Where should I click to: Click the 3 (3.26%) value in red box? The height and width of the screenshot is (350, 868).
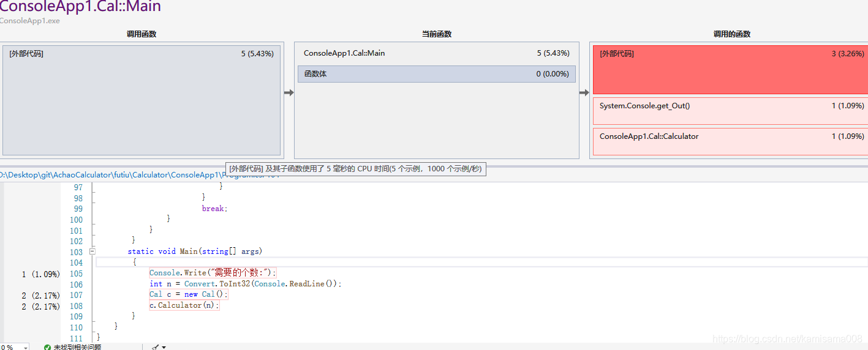tap(848, 54)
